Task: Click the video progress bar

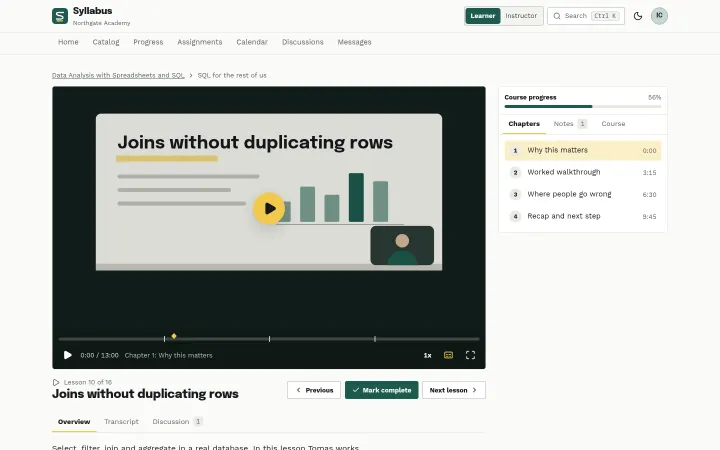Action: click(269, 339)
